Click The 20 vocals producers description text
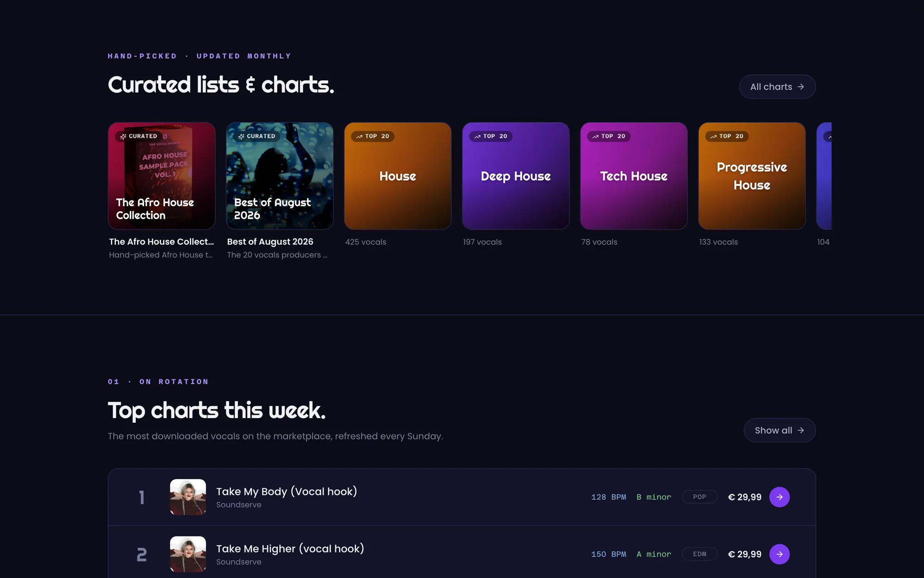The height and width of the screenshot is (578, 924). [x=277, y=255]
